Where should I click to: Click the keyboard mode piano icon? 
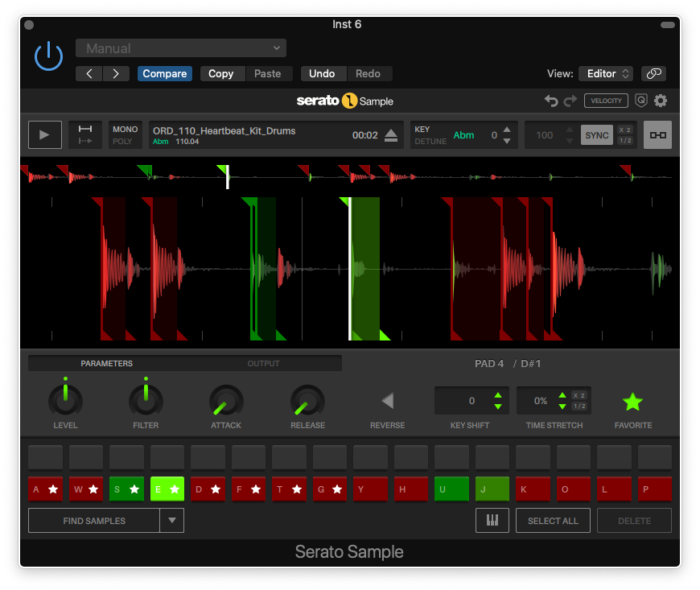tap(492, 521)
